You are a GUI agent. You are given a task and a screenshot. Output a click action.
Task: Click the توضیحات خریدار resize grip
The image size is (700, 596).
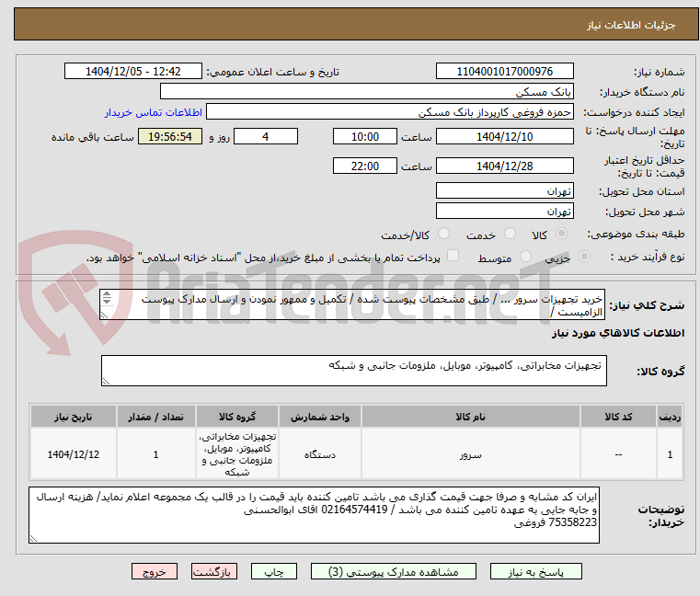pos(33,539)
